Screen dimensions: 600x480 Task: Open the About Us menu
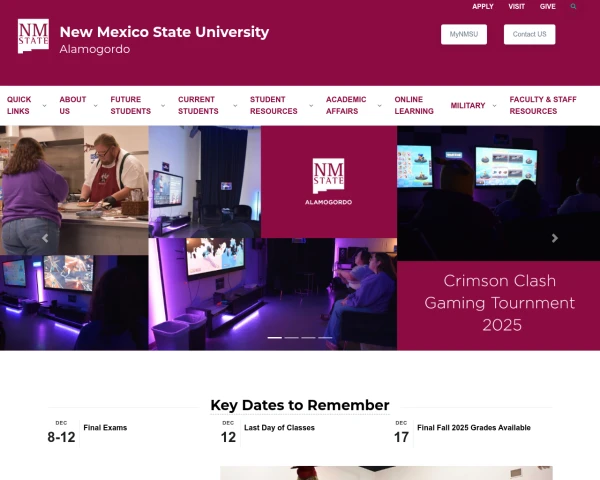(73, 105)
